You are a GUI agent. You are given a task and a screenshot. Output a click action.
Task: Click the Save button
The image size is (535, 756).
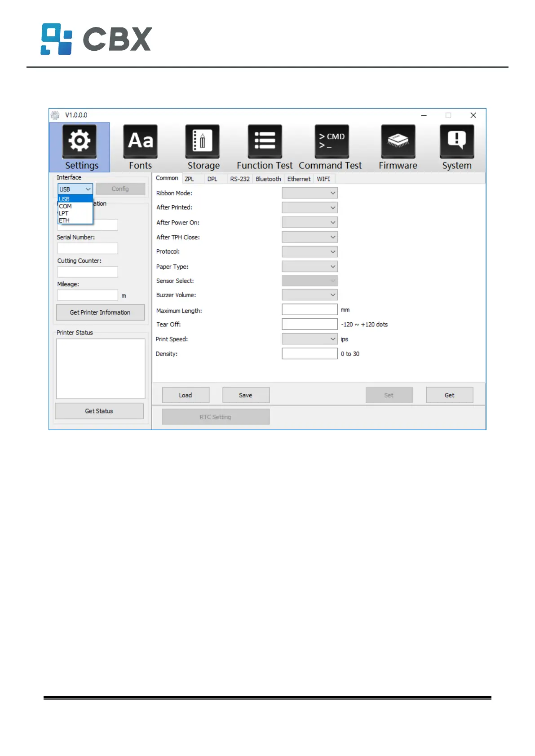pos(246,395)
